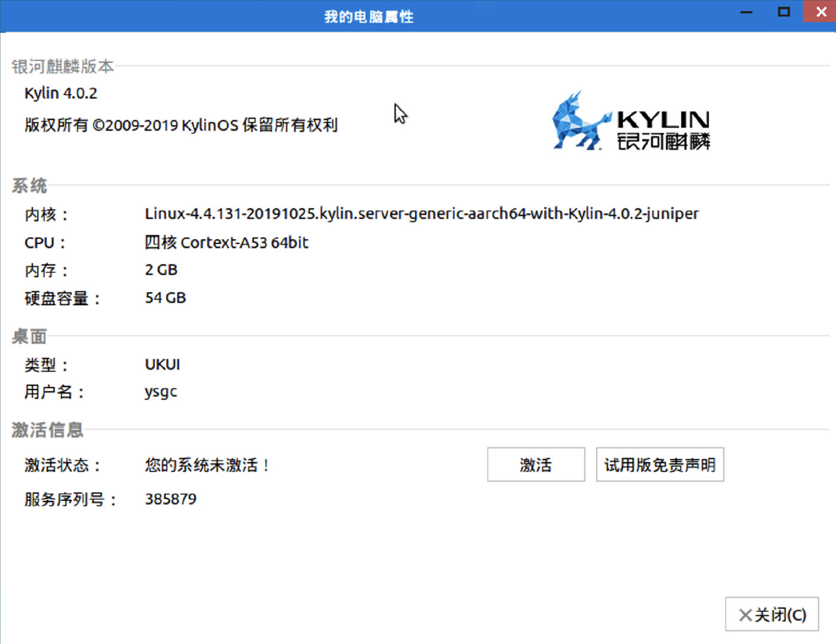Click the 银河麒麟版本 section heading
The image size is (836, 644).
(63, 67)
